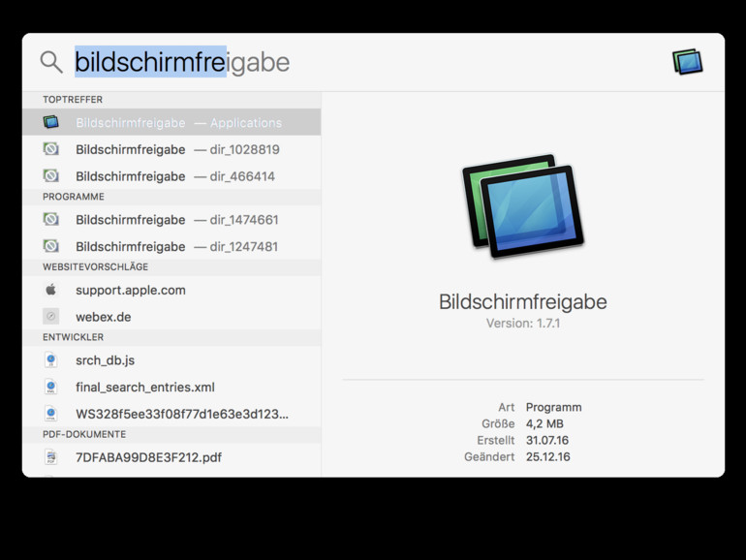Click the Screen Sharing icon in search bar
Image resolution: width=746 pixels, height=560 pixels.
pyautogui.click(x=688, y=62)
